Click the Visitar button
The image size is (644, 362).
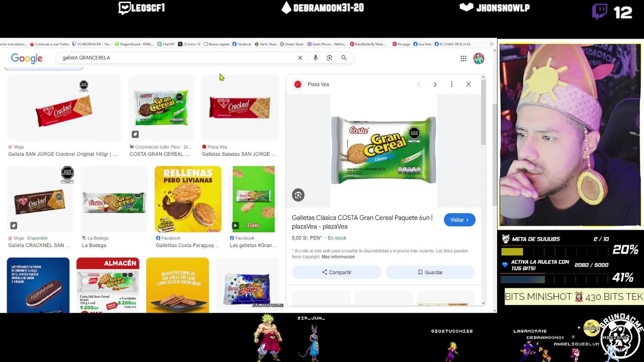(x=459, y=220)
